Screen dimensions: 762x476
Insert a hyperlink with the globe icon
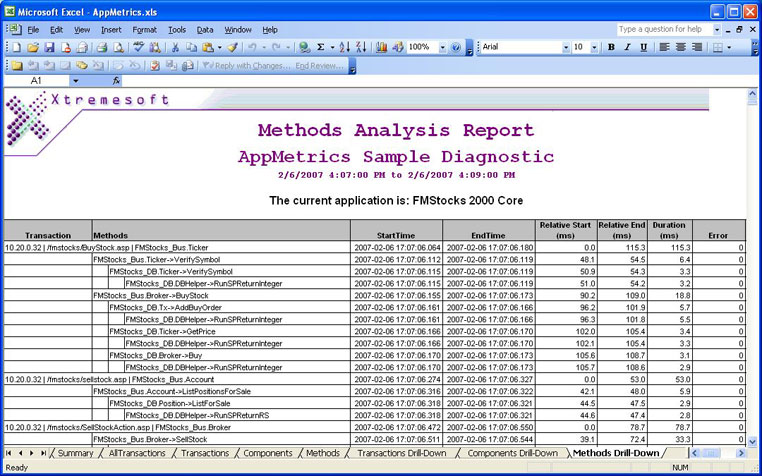click(x=305, y=47)
